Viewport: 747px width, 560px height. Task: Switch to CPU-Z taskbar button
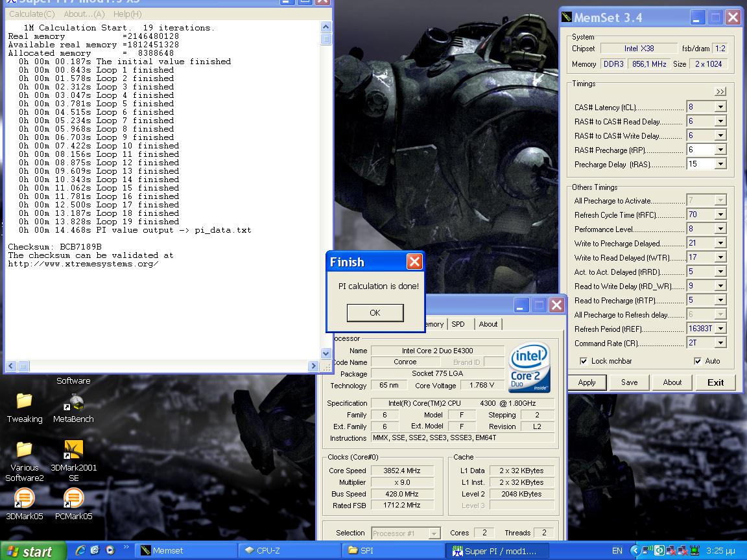coord(289,550)
